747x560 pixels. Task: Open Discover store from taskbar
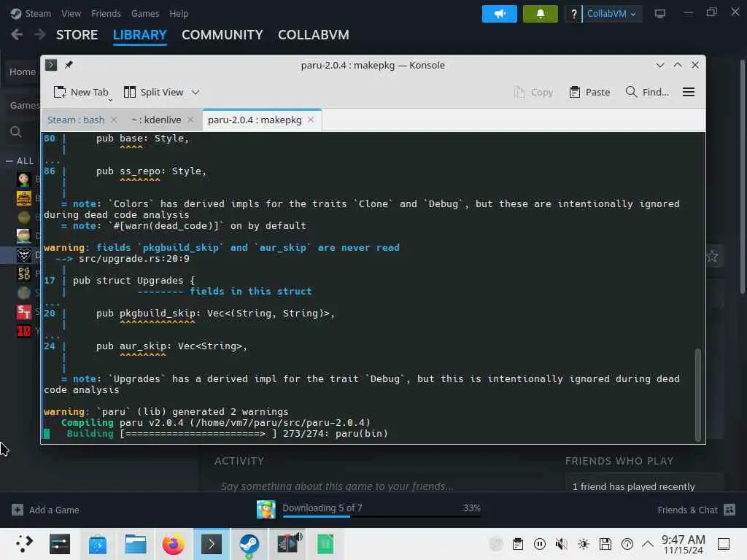coord(97,544)
